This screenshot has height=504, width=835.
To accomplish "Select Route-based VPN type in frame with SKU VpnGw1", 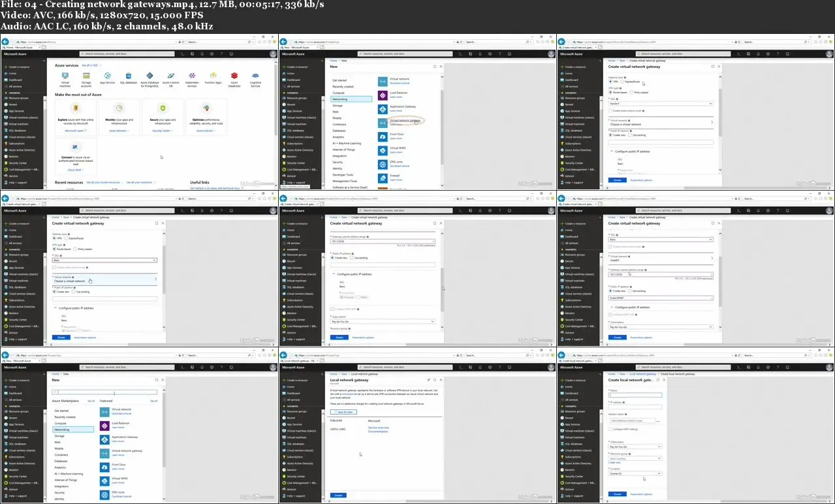I will point(610,93).
